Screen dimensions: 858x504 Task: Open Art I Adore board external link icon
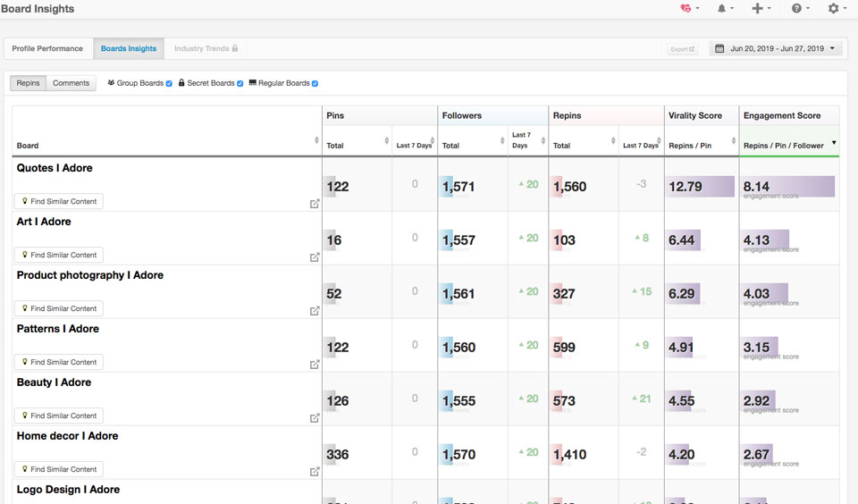point(315,257)
